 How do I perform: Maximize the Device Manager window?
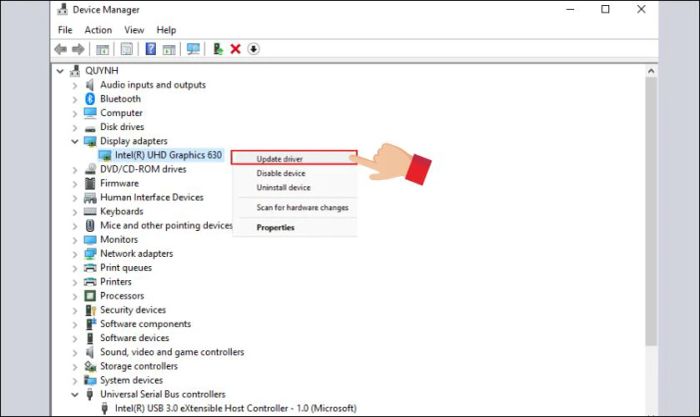pos(605,9)
